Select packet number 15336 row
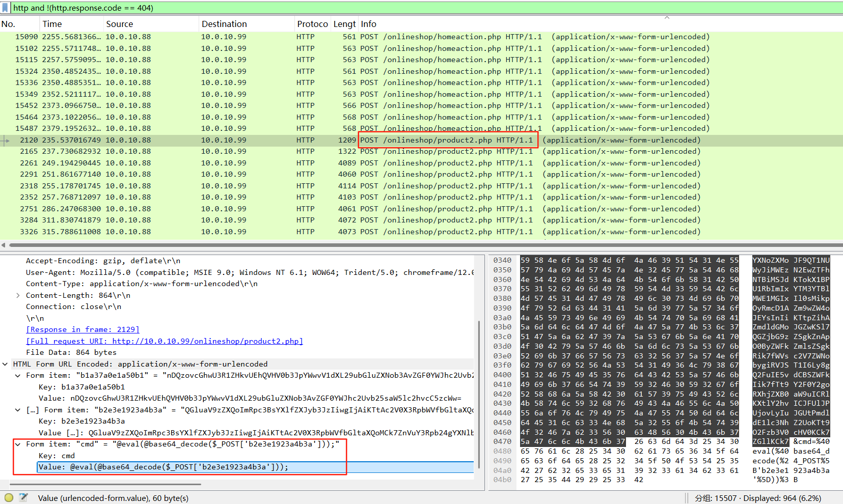843x504 pixels. coord(421,82)
